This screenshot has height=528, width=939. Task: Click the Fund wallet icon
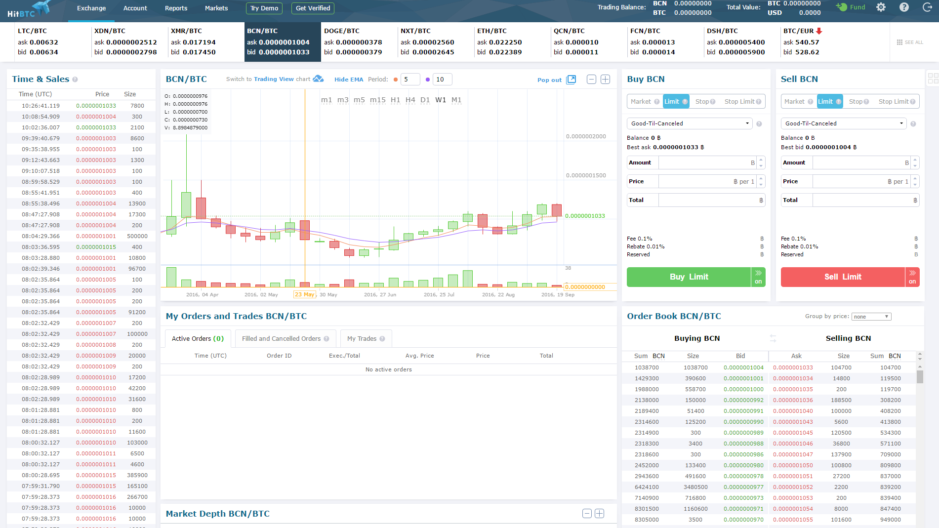[842, 7]
